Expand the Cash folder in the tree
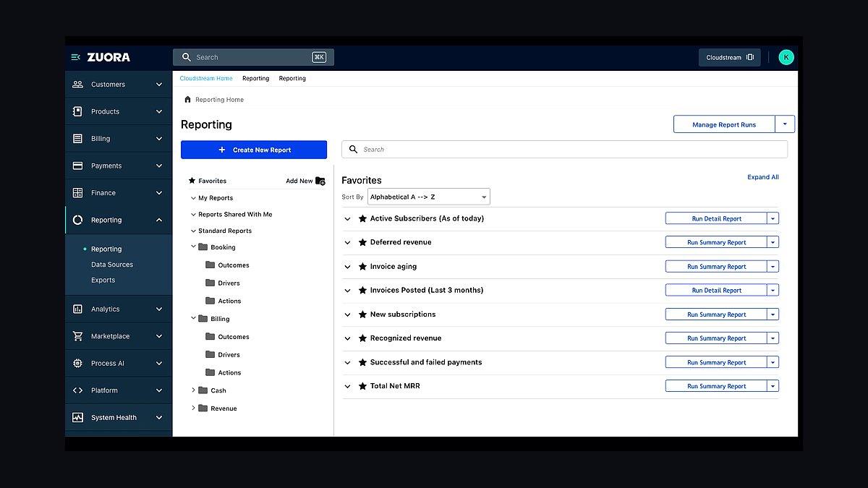The width and height of the screenshot is (868, 488). point(193,390)
